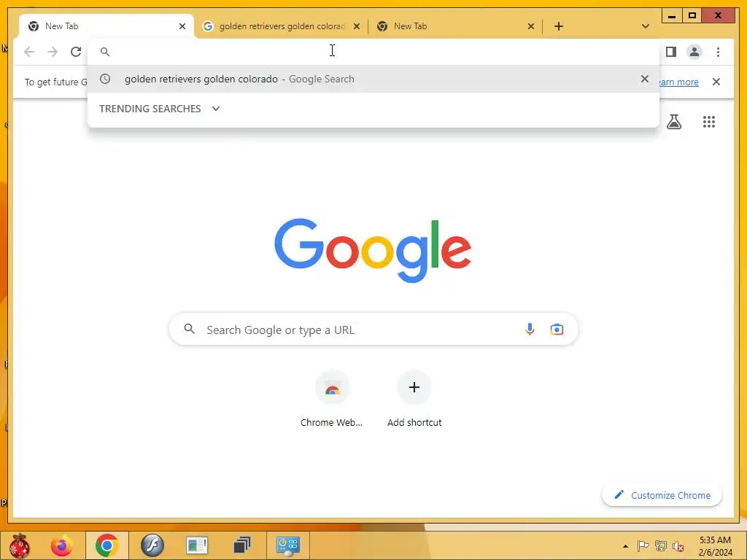This screenshot has width=747, height=560.
Task: Click Customize Chrome button
Action: pyautogui.click(x=662, y=495)
